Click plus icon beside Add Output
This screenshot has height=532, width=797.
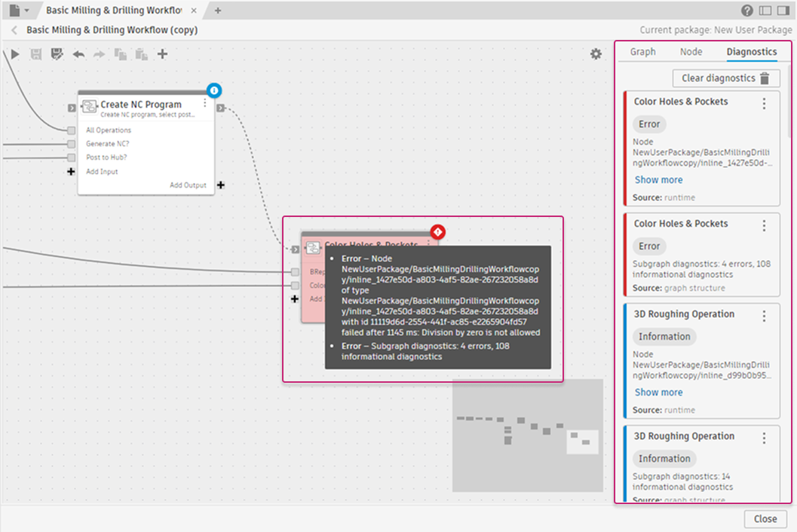221,185
